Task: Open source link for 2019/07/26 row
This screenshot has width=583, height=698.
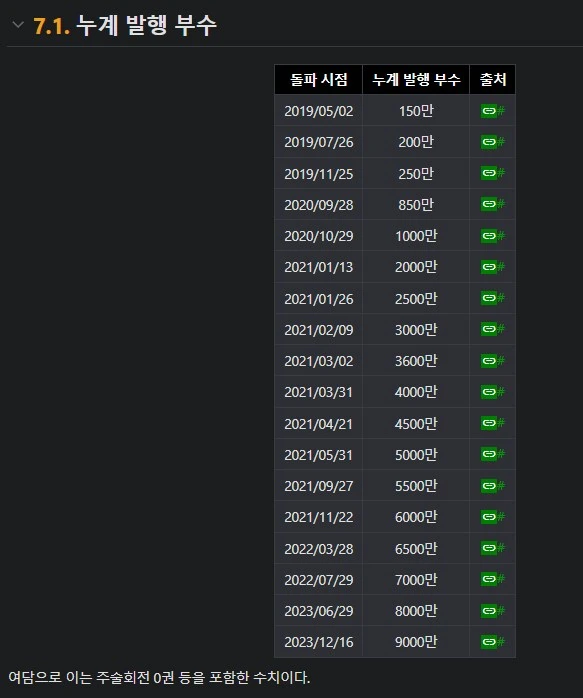Action: (x=493, y=142)
